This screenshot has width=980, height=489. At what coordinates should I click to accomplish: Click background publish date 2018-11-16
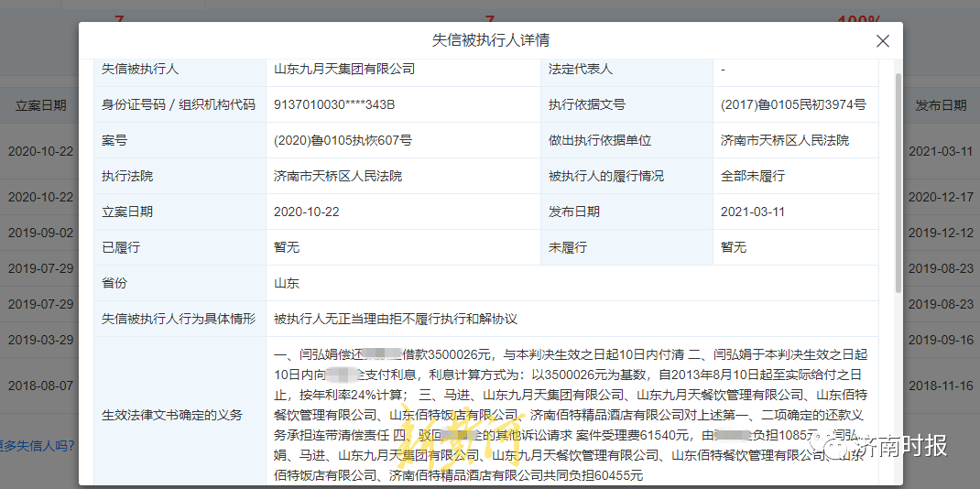click(941, 386)
